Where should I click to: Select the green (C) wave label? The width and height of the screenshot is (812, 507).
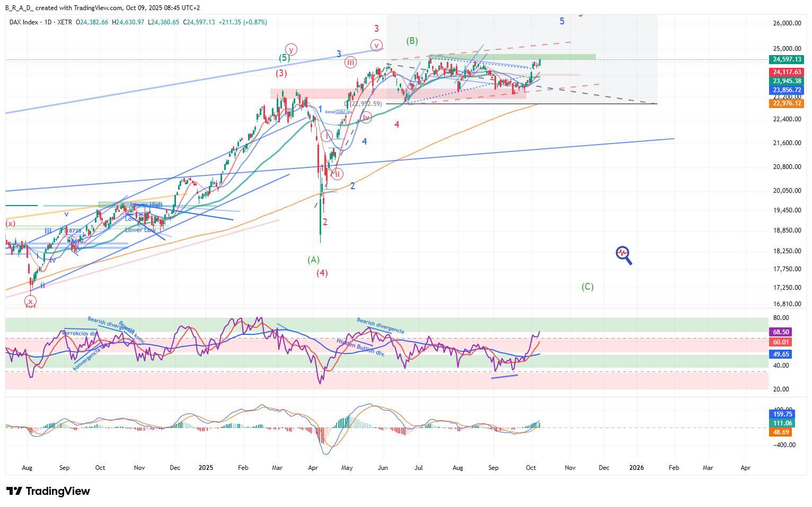(587, 287)
